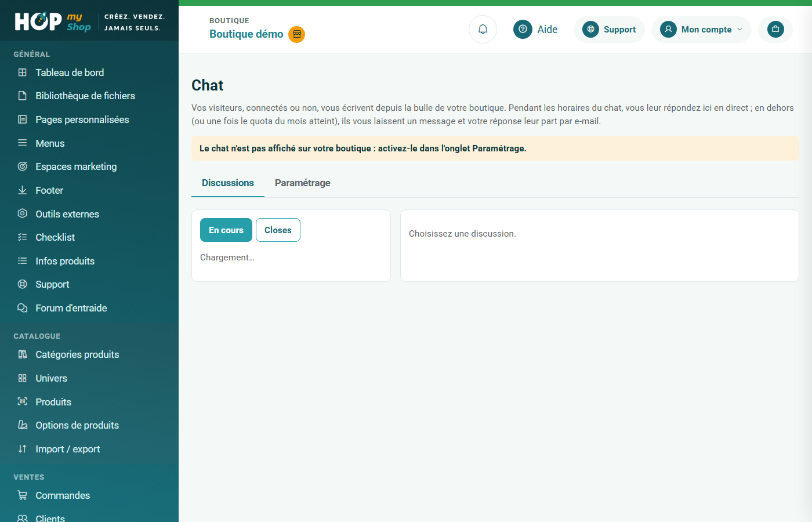The width and height of the screenshot is (812, 522).
Task: Select the Discussions tab
Action: pyautogui.click(x=228, y=183)
